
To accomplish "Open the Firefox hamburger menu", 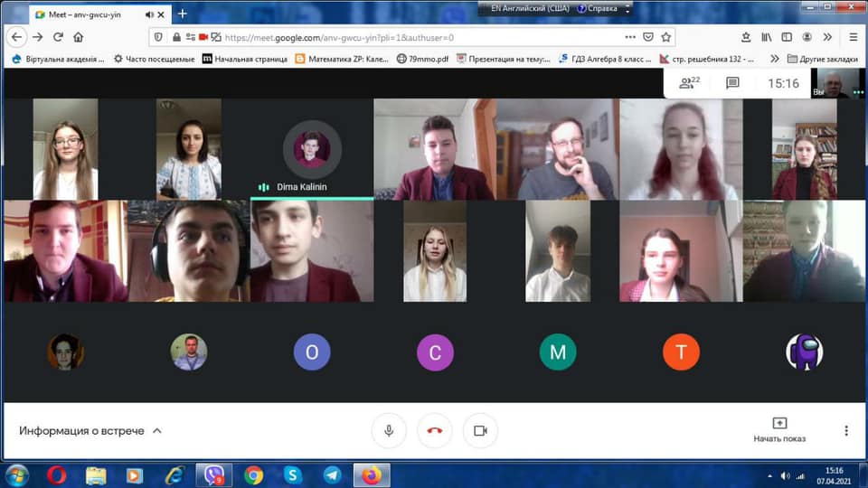I will click(x=853, y=37).
